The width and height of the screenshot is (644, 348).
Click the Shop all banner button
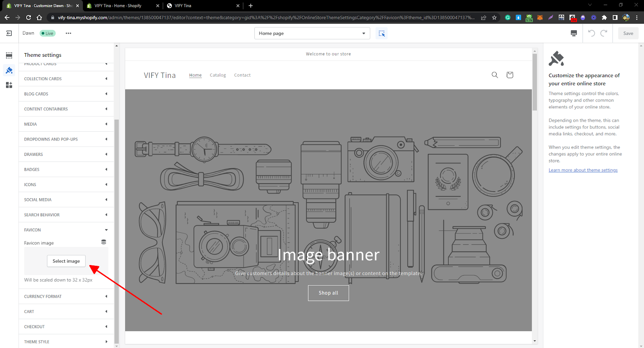pyautogui.click(x=328, y=293)
